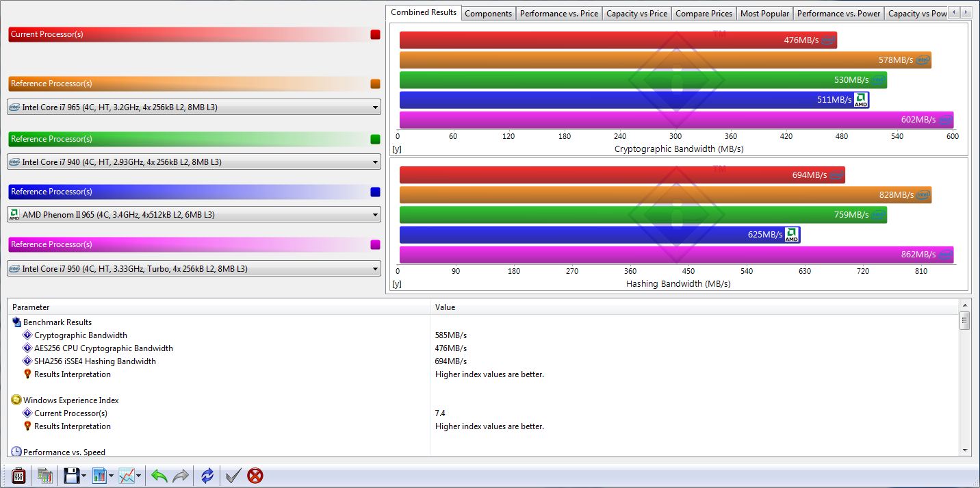Click the Benchmark Results section icon
This screenshot has height=488, width=980.
[x=16, y=322]
